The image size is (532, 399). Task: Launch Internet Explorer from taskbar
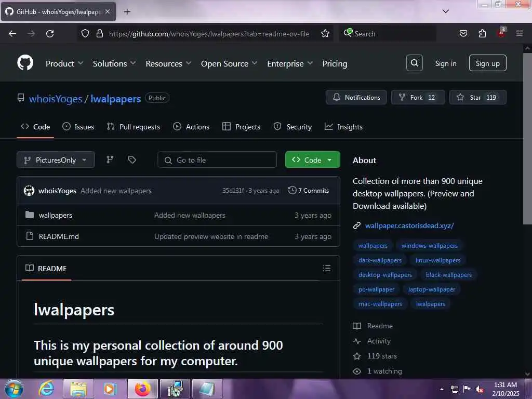(x=46, y=389)
